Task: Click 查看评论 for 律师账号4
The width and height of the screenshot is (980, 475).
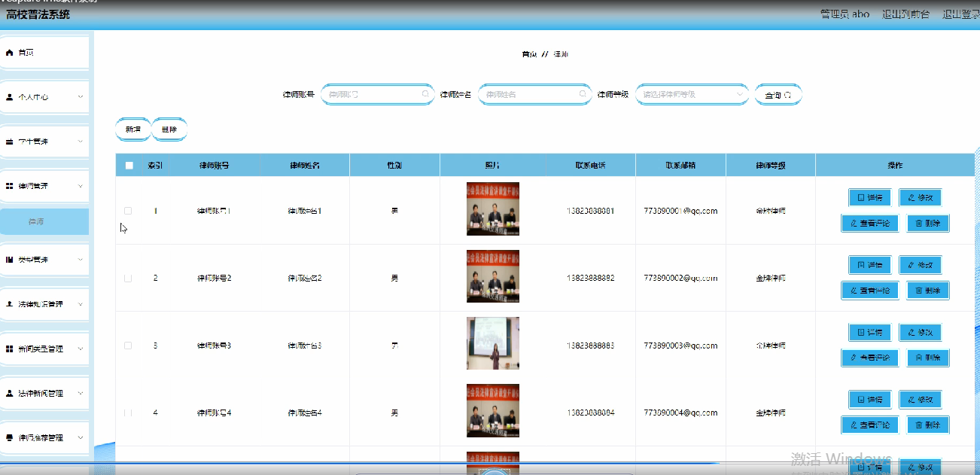Action: pos(870,425)
